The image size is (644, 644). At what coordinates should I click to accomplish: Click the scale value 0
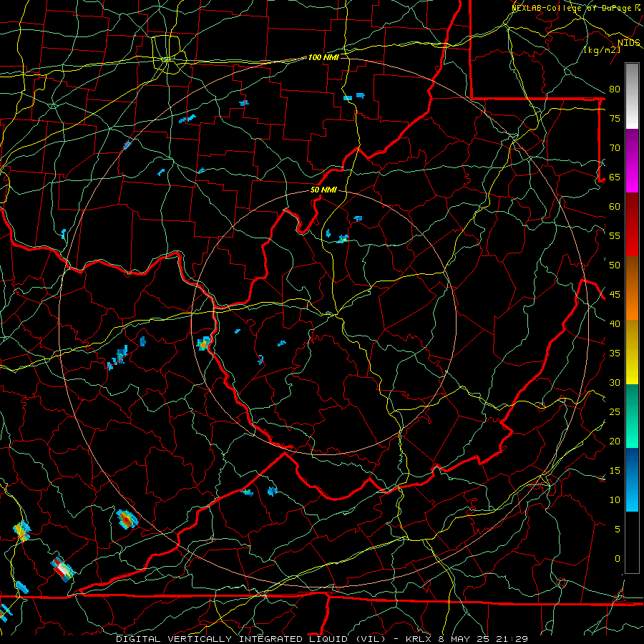[618, 559]
